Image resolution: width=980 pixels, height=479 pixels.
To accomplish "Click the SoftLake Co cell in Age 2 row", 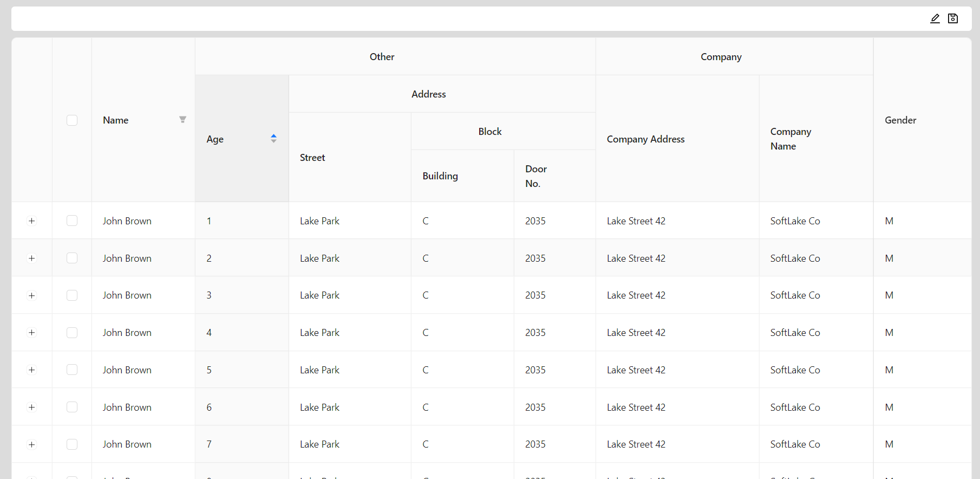I will point(795,258).
